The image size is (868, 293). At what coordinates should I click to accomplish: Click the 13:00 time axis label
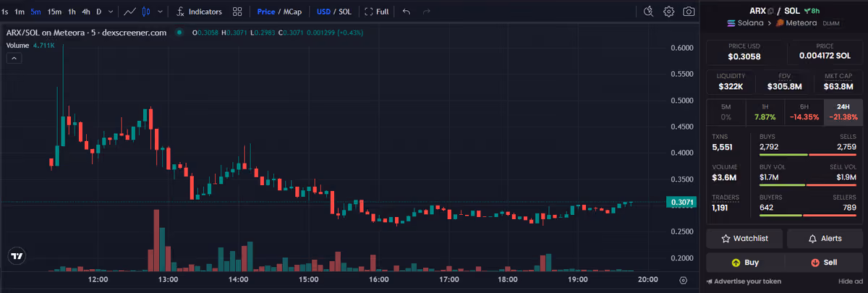point(168,280)
